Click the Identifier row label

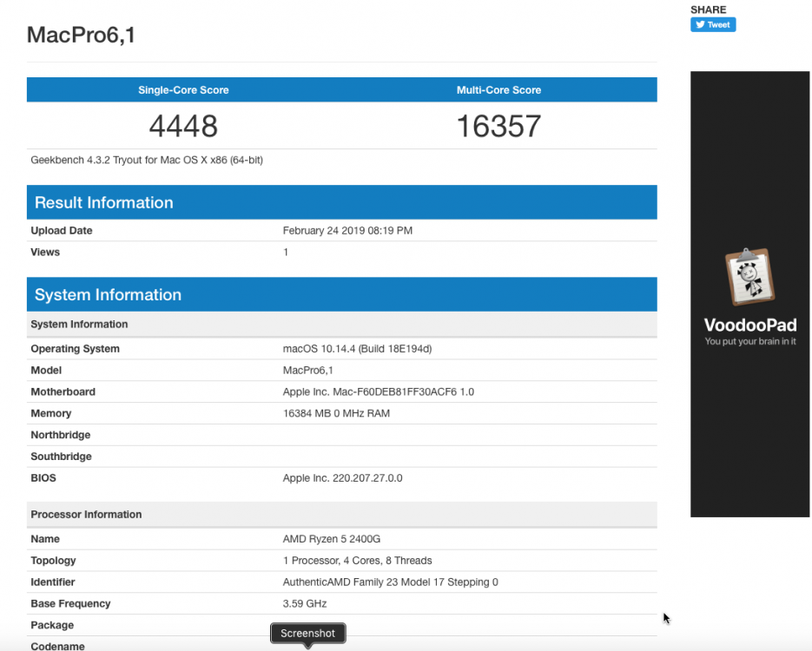coord(53,582)
